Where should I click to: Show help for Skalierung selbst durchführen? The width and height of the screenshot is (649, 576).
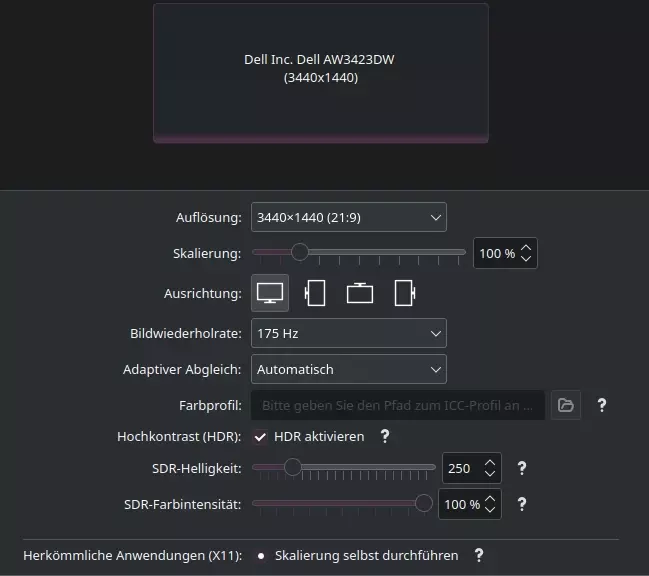(x=479, y=555)
